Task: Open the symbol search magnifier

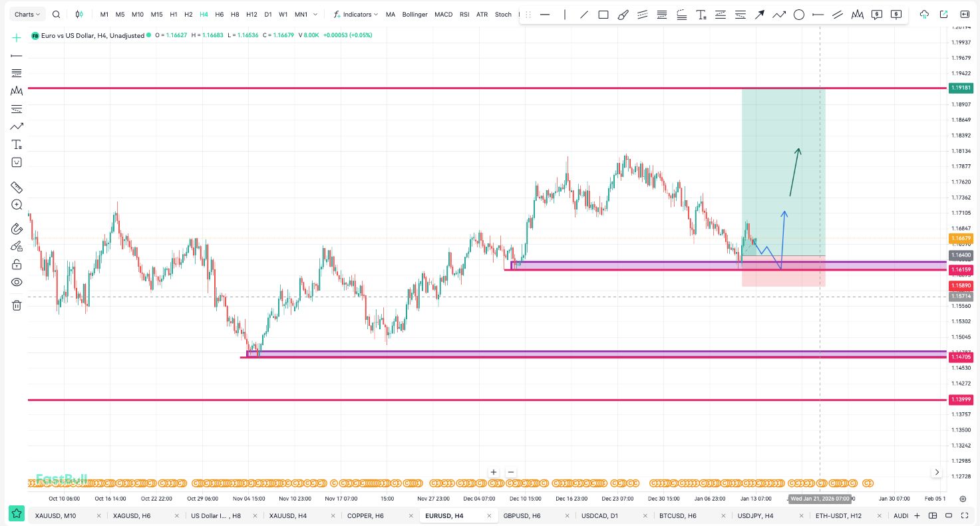Action: point(57,15)
